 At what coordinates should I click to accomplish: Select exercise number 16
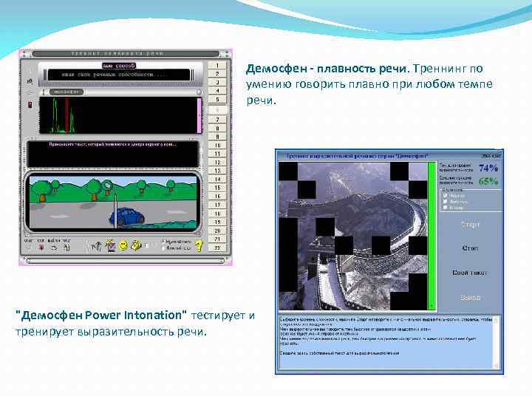[217, 196]
